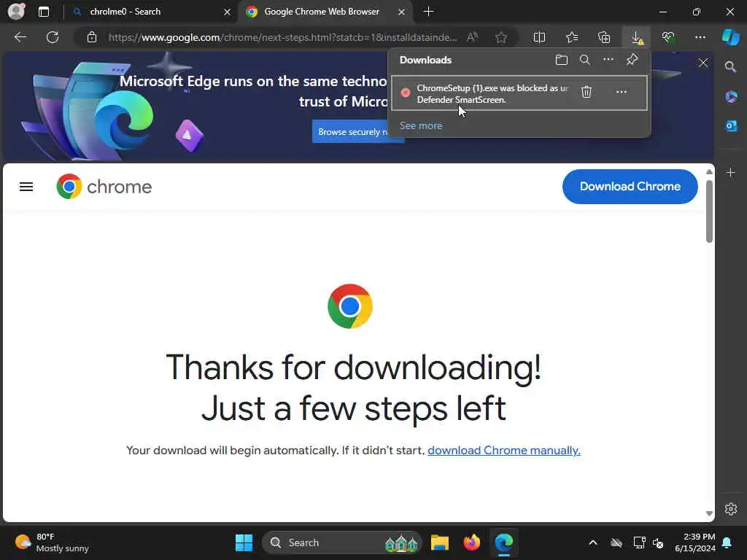Click download Chrome manually link
Image resolution: width=747 pixels, height=560 pixels.
[x=503, y=451]
